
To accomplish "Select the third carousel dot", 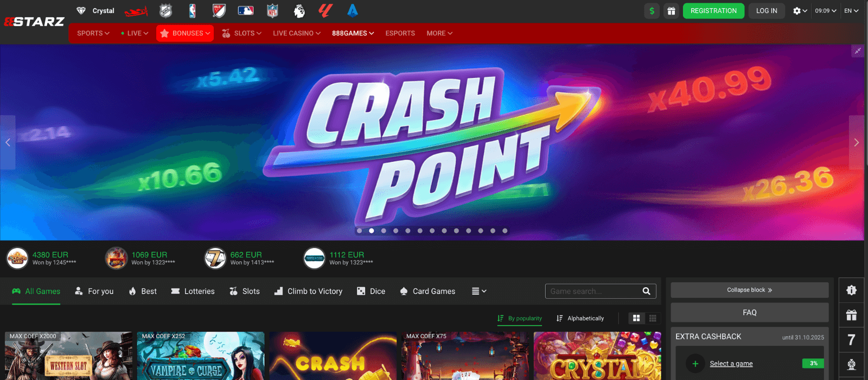I will click(x=384, y=231).
